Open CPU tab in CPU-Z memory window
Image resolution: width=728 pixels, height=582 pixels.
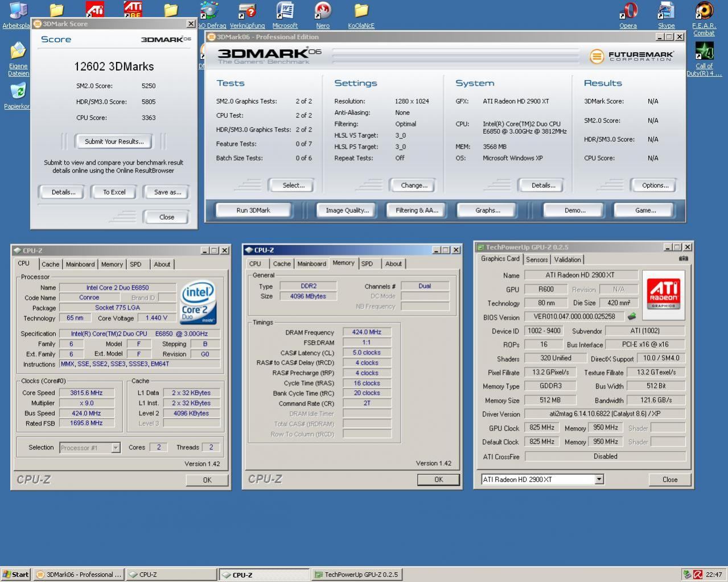255,264
